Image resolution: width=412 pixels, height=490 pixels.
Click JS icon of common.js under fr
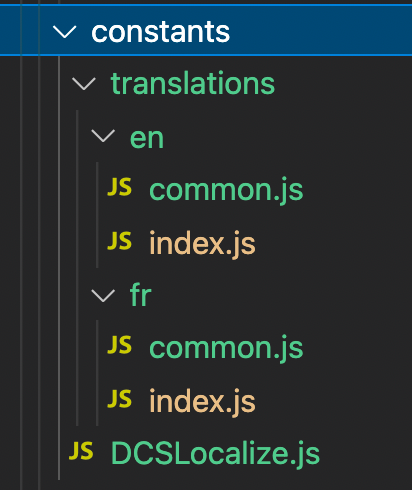click(x=119, y=345)
